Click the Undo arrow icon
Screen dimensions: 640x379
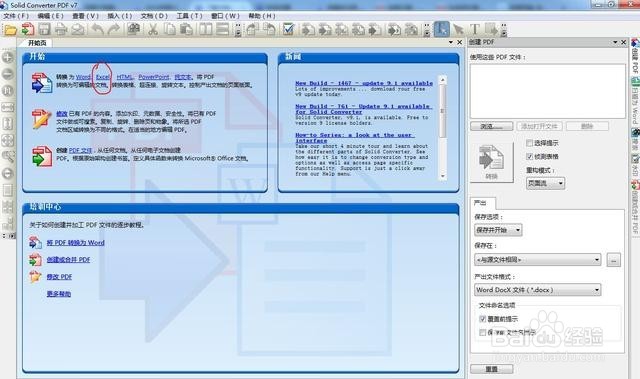click(98, 29)
